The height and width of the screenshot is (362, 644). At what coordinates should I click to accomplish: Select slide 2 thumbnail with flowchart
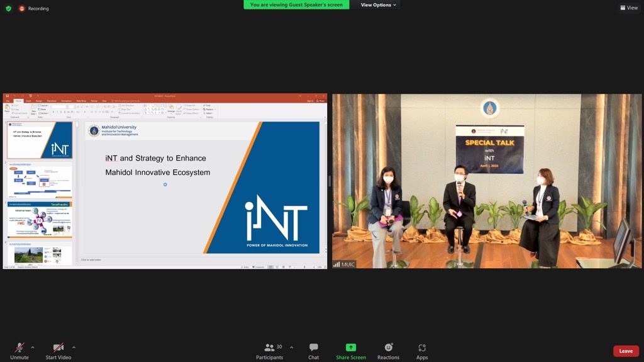(x=40, y=180)
